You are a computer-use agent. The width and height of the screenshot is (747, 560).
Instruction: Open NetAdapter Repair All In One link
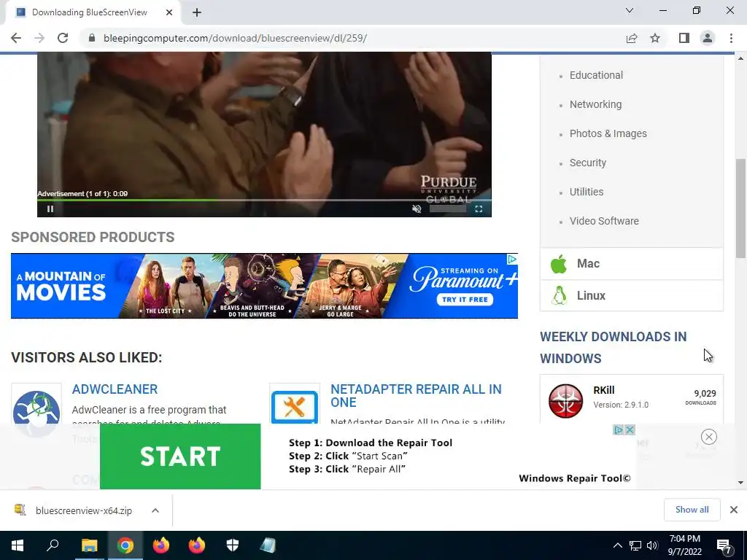pyautogui.click(x=416, y=396)
